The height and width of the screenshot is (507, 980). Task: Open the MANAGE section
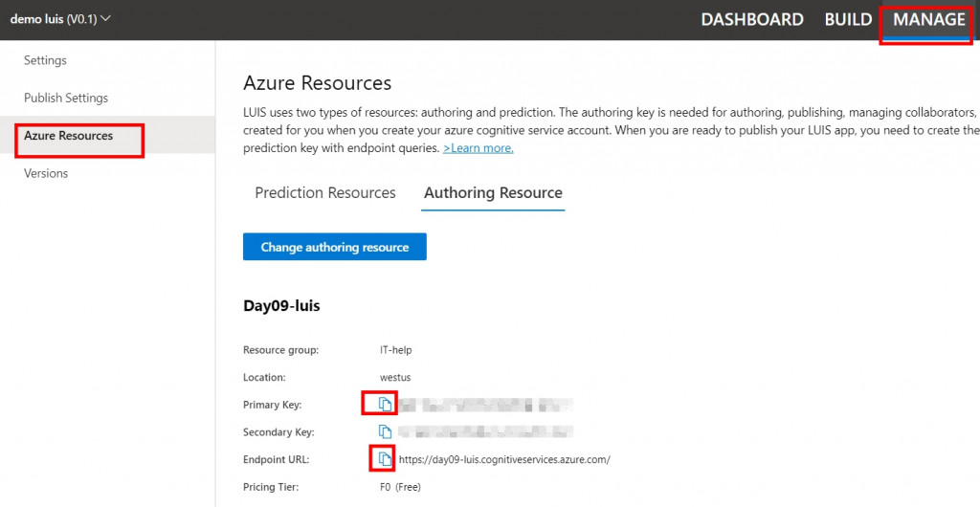(928, 19)
